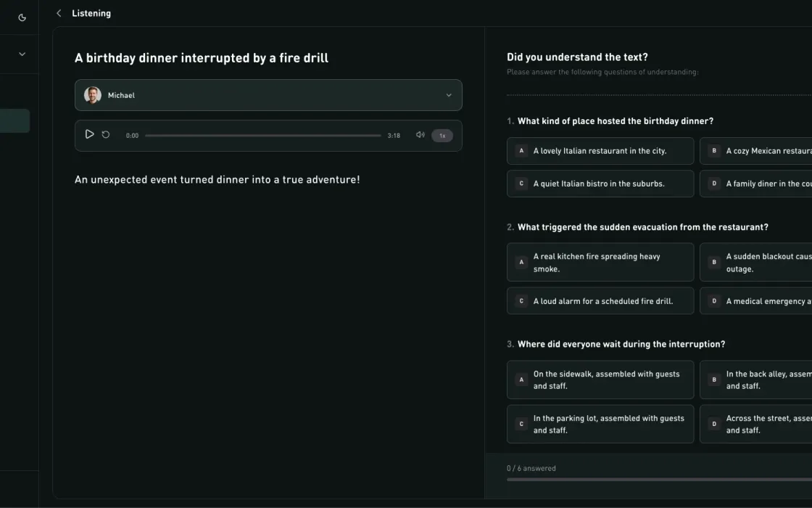This screenshot has height=508, width=812.
Task: Pick D across the street answer
Action: (756, 424)
